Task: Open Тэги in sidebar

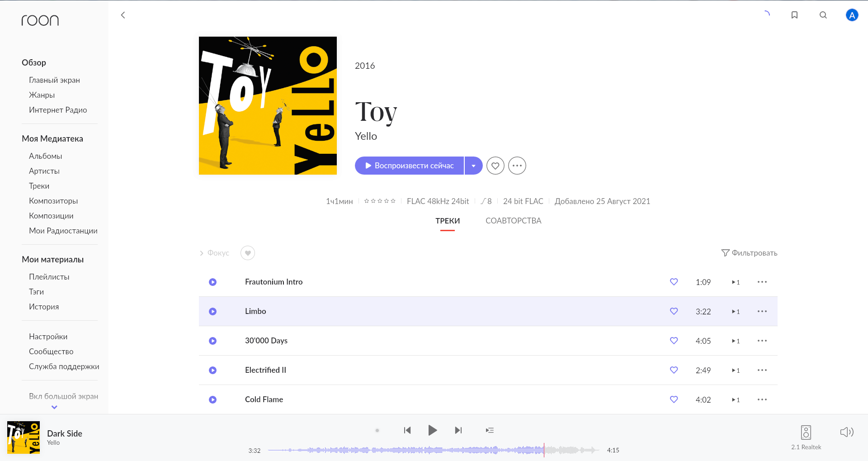Action: (36, 292)
